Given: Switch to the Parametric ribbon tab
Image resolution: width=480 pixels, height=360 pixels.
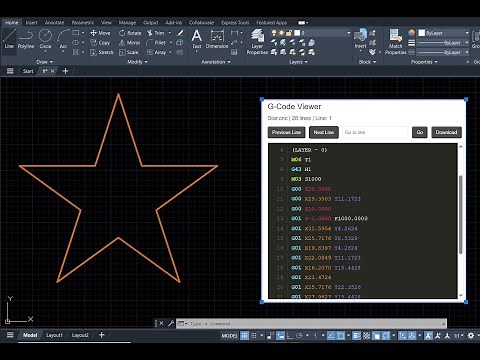Looking at the screenshot, I should 83,22.
